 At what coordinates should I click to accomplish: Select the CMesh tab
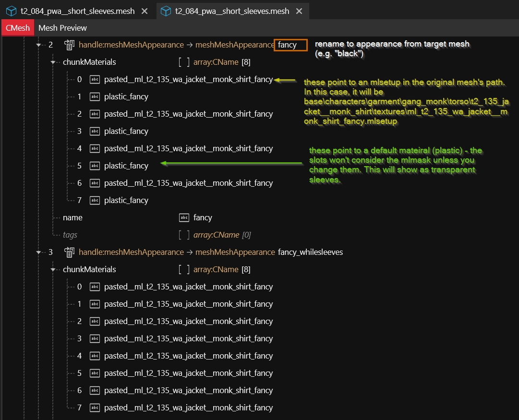click(18, 28)
